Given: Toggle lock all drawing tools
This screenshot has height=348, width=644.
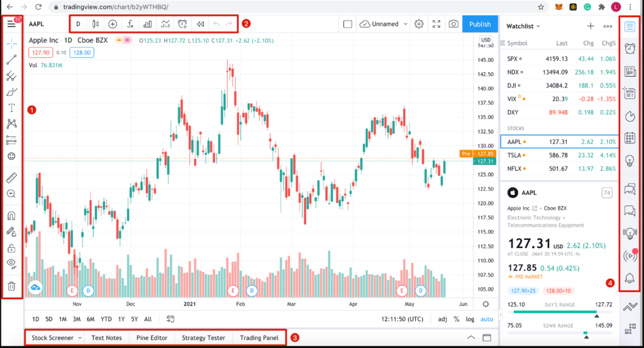Looking at the screenshot, I should [x=11, y=248].
